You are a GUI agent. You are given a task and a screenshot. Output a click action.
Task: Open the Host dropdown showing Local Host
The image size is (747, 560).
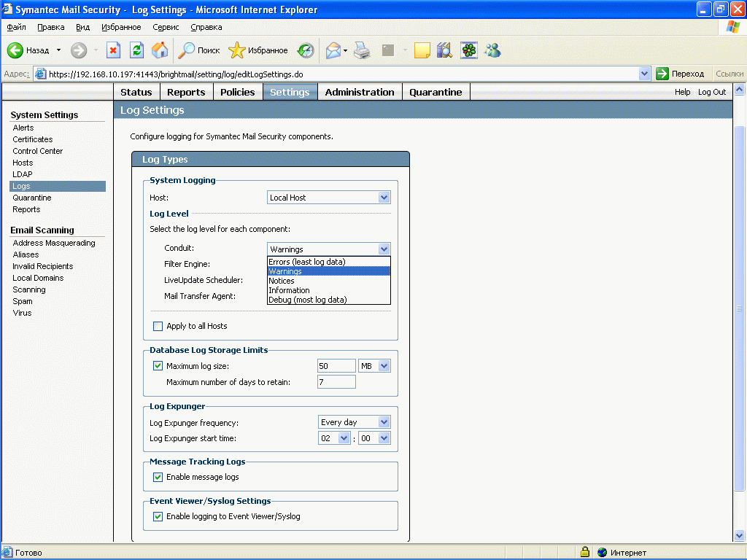(329, 198)
